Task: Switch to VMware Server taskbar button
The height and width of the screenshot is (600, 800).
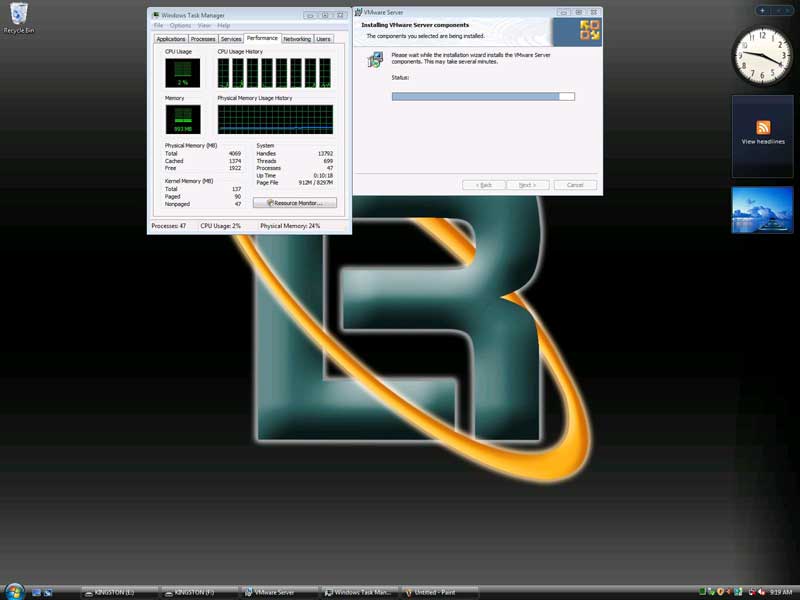Action: coord(280,592)
